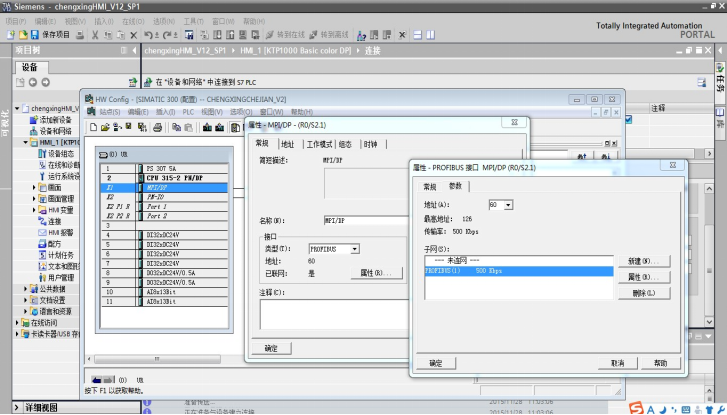Open the 类型 PROFIBUS type dropdown

(x=354, y=248)
